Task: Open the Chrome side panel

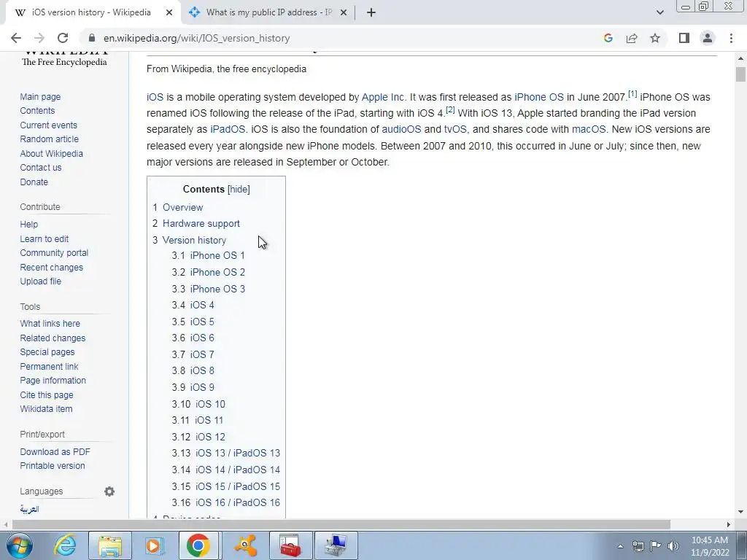Action: (684, 38)
